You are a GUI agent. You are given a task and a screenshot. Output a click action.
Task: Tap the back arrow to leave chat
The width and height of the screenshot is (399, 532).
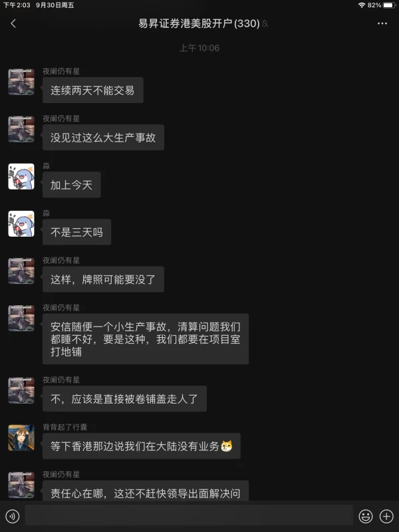click(13, 23)
